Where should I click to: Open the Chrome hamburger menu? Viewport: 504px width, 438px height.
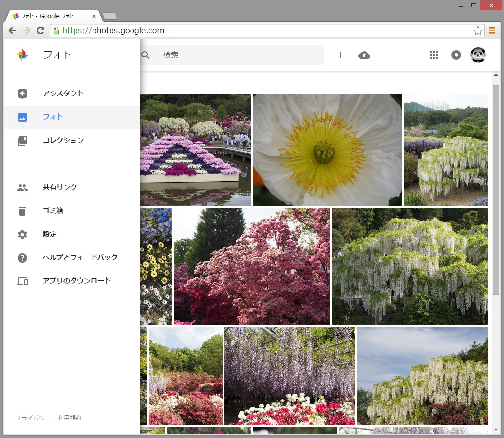coord(492,31)
